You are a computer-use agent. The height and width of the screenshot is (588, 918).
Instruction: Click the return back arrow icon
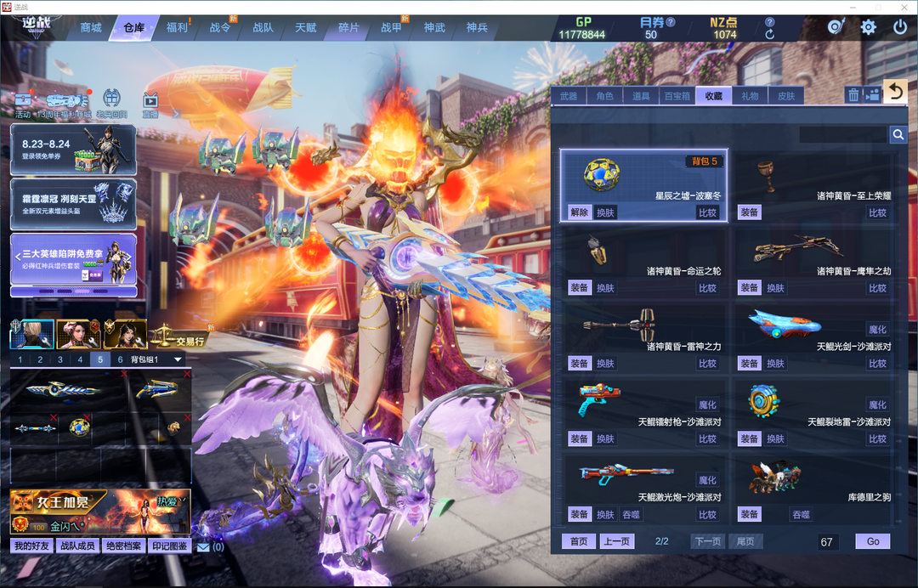coord(895,92)
